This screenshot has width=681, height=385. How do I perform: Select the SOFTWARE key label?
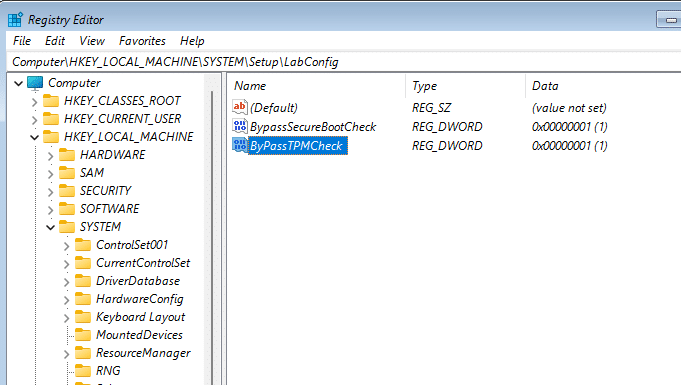[x=109, y=209]
